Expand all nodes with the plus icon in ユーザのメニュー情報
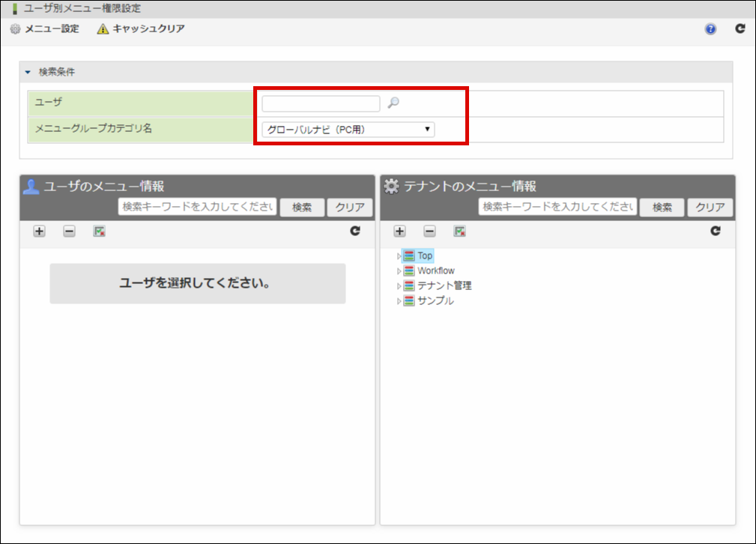 point(38,232)
